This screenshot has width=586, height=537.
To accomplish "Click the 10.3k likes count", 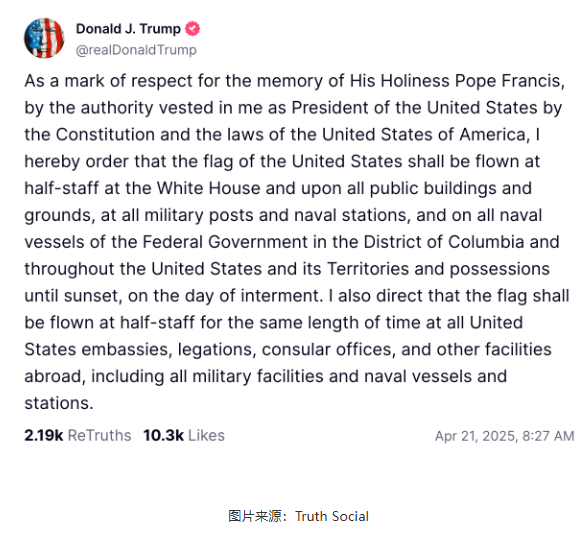I will [x=163, y=435].
